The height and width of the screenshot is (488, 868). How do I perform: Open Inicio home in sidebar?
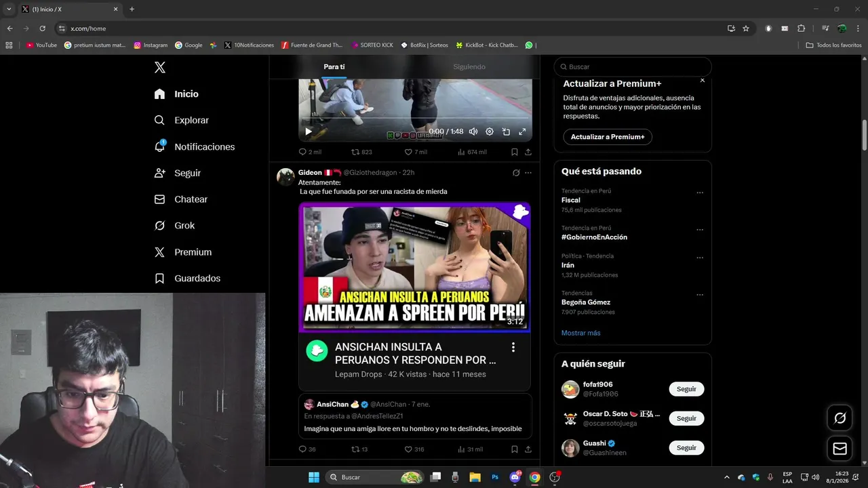click(176, 94)
